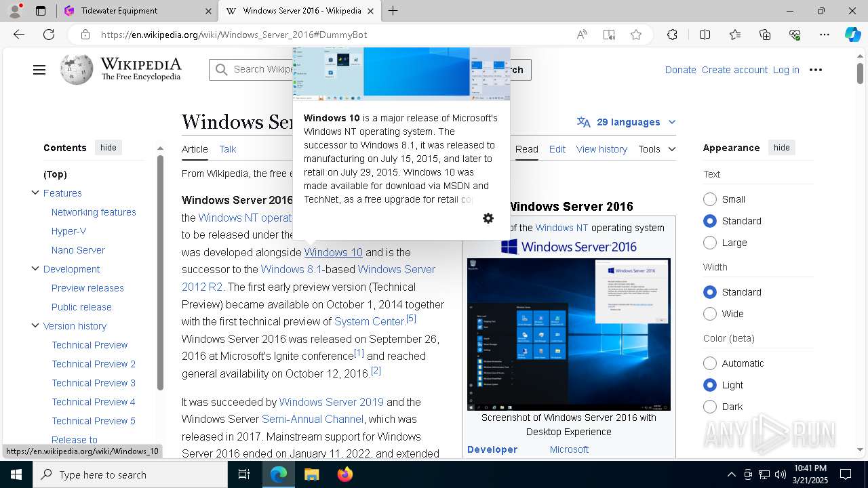Collapse the Features contents section
Viewport: 868px width, 488px height.
pyautogui.click(x=35, y=193)
